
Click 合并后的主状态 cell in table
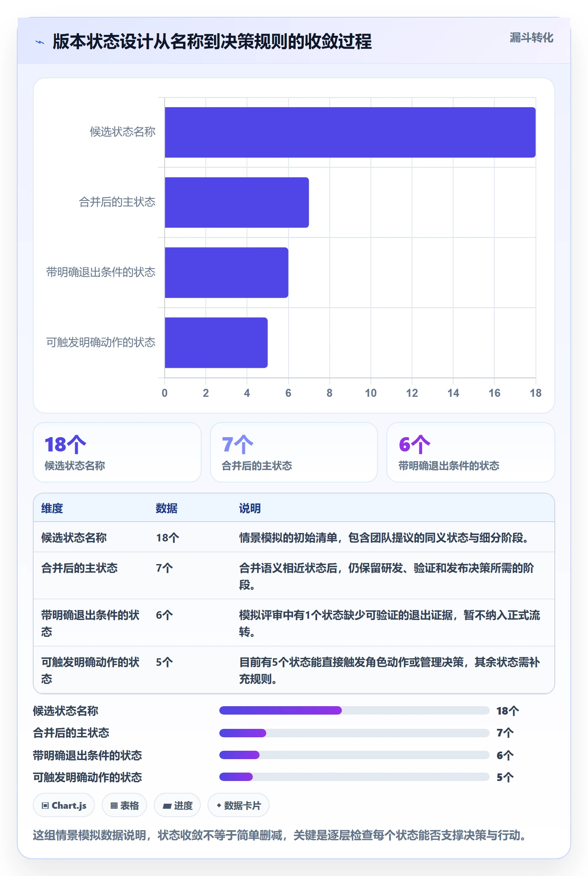click(x=79, y=568)
